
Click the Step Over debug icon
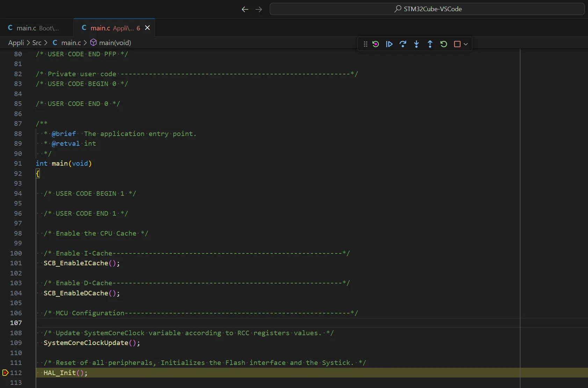(x=403, y=44)
